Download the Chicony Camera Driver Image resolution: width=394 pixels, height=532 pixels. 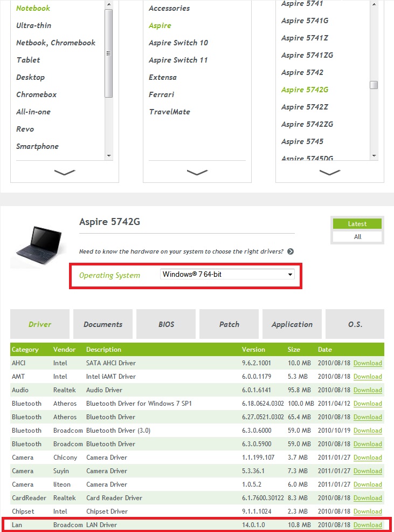(368, 458)
